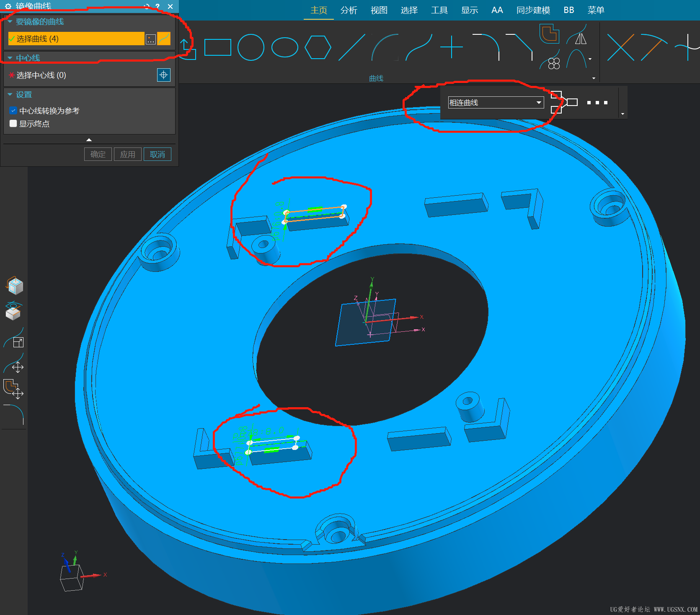Open selection bar overflow arrow

pyautogui.click(x=623, y=114)
